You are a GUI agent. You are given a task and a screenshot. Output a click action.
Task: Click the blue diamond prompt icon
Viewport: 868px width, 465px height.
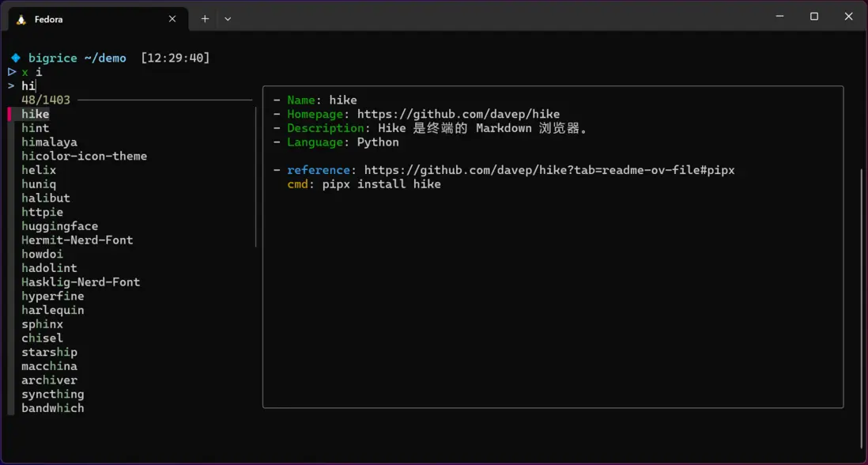(x=15, y=58)
